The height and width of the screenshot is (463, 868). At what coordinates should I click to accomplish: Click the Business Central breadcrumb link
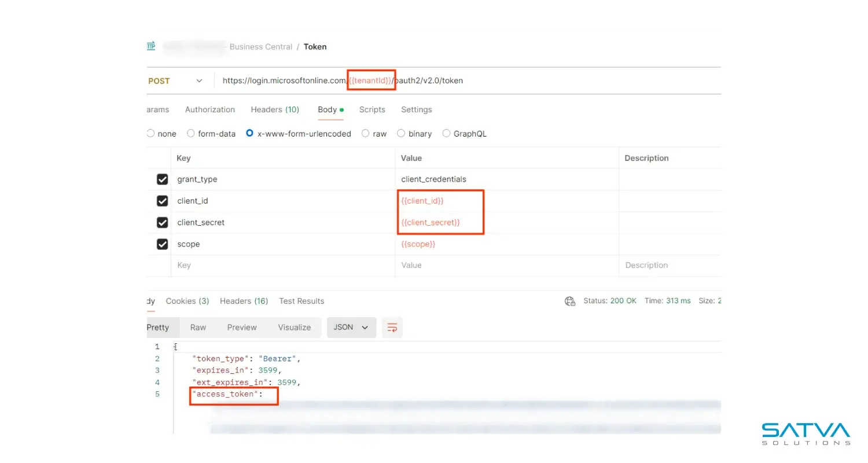pos(261,47)
